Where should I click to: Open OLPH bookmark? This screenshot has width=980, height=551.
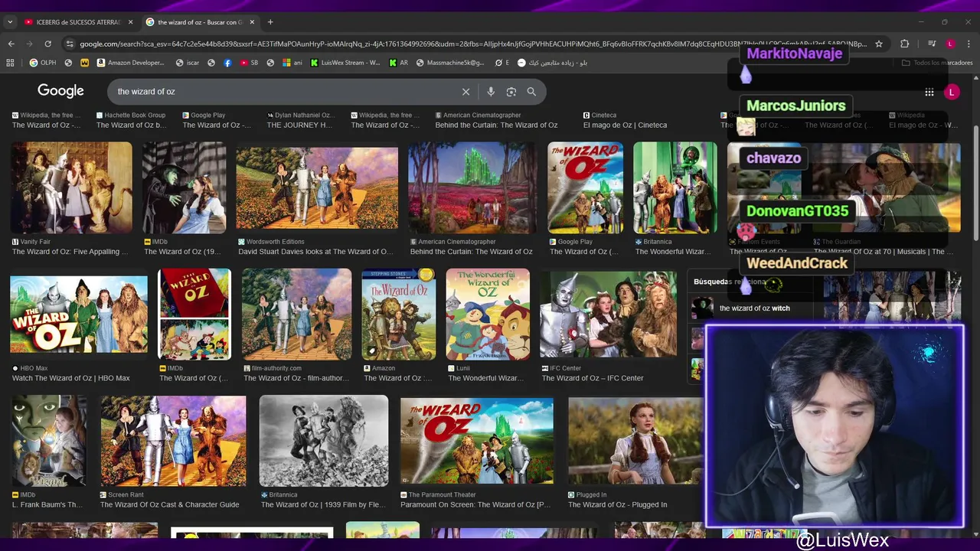[43, 63]
